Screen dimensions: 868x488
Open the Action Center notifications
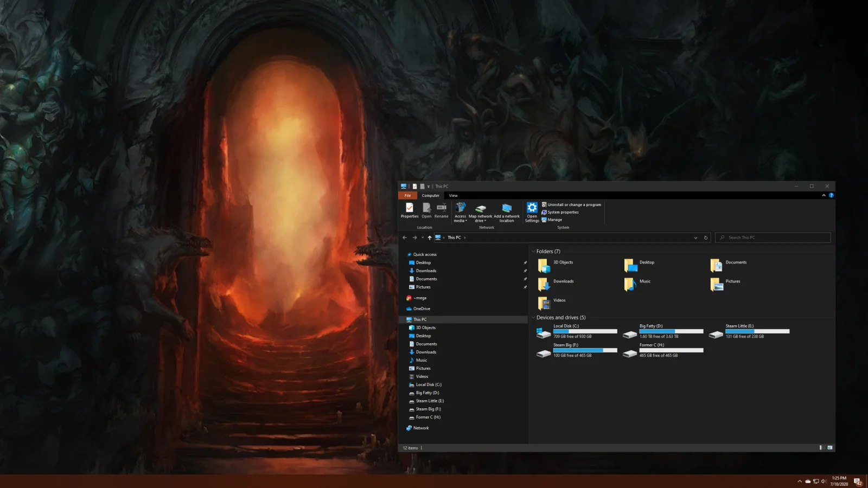coord(858,481)
